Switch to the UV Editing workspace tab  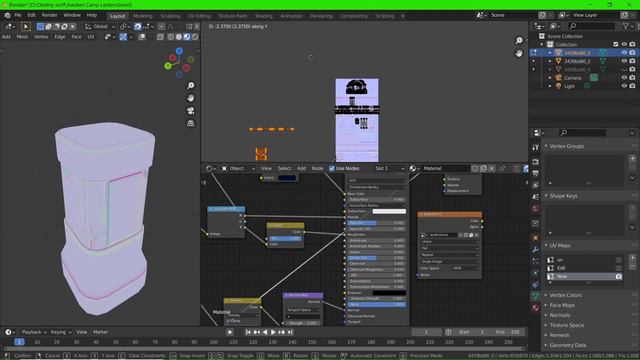click(199, 16)
